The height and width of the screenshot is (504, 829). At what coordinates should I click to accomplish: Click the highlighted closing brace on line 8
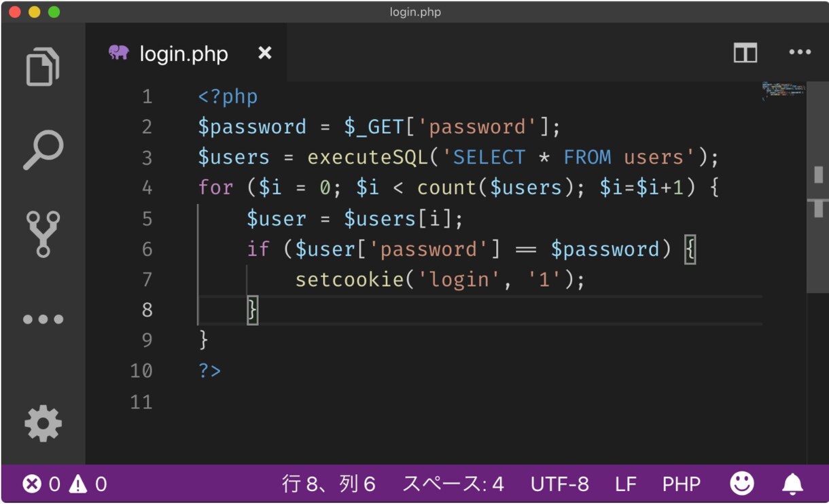pyautogui.click(x=252, y=310)
